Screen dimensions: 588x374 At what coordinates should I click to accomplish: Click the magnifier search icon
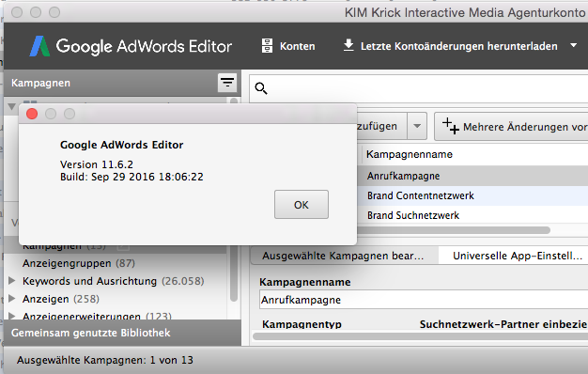tap(261, 88)
